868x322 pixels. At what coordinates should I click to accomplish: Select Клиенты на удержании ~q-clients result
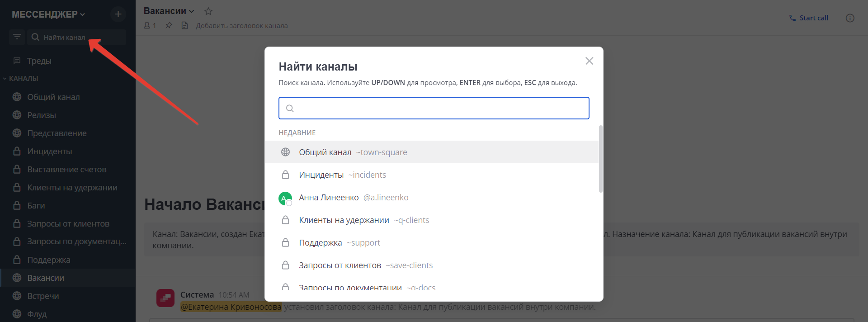pos(431,220)
